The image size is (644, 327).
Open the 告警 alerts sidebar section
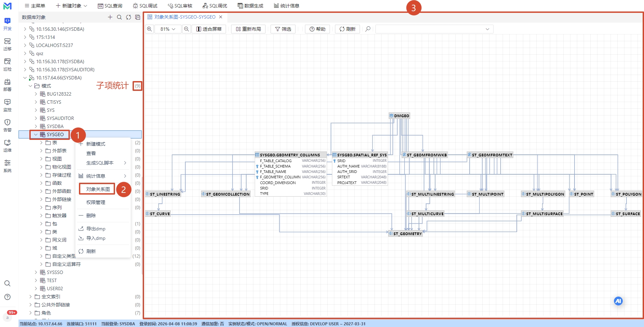[x=7, y=126]
